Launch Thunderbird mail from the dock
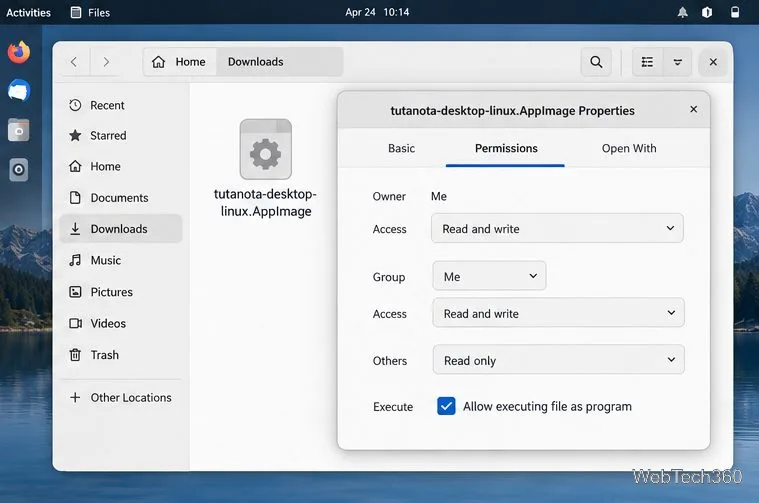The width and height of the screenshot is (759, 503). tap(19, 91)
